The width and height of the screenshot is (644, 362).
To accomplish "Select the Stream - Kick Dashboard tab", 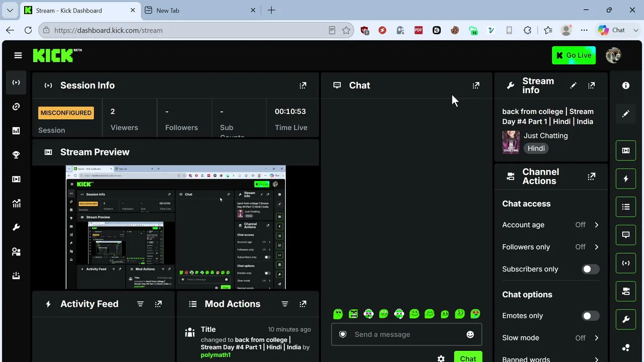I will (80, 10).
